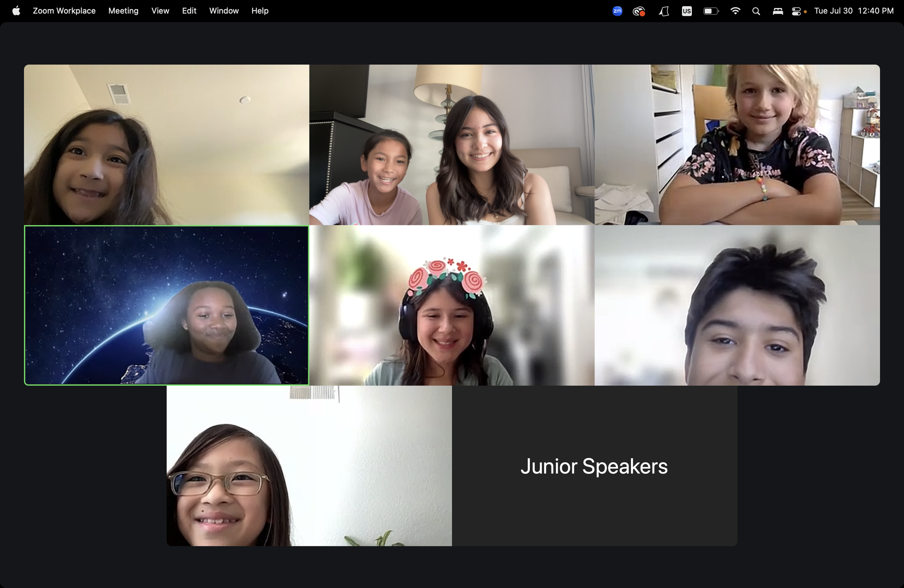Open the Window menu
Viewport: 904px width, 588px height.
coord(224,11)
